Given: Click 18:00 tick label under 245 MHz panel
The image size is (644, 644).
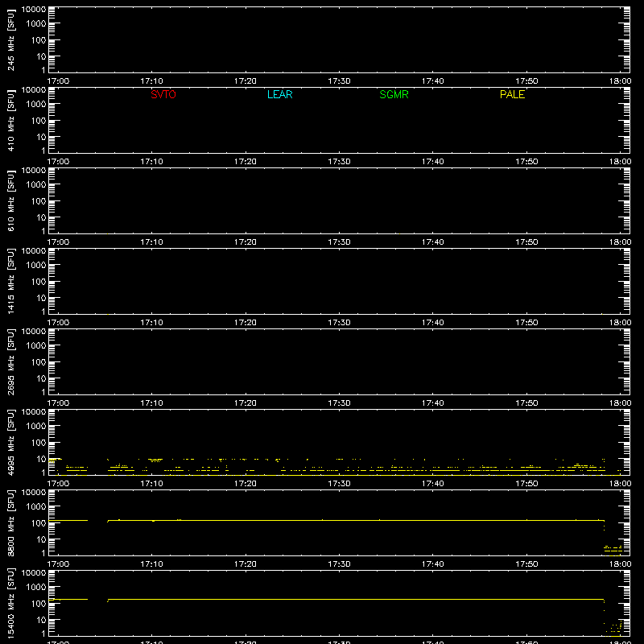Looking at the screenshot, I should pos(620,81).
